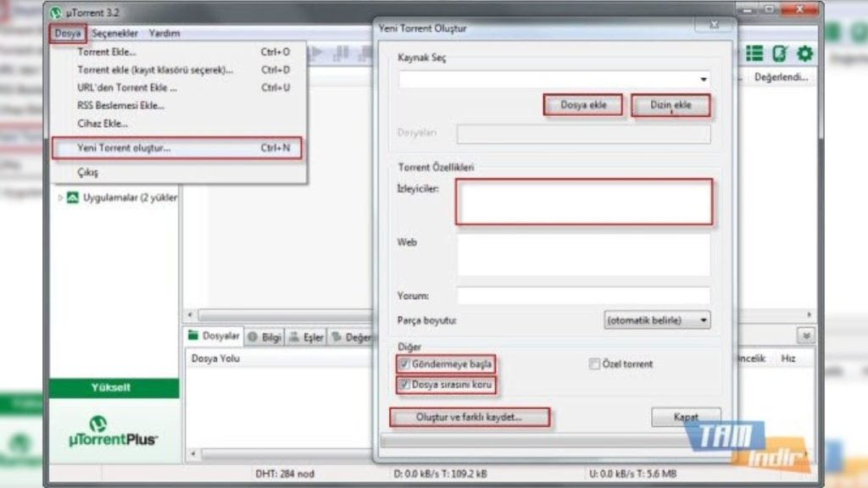Image resolution: width=868 pixels, height=488 pixels.
Task: Open the Dosya menu
Action: click(x=68, y=33)
